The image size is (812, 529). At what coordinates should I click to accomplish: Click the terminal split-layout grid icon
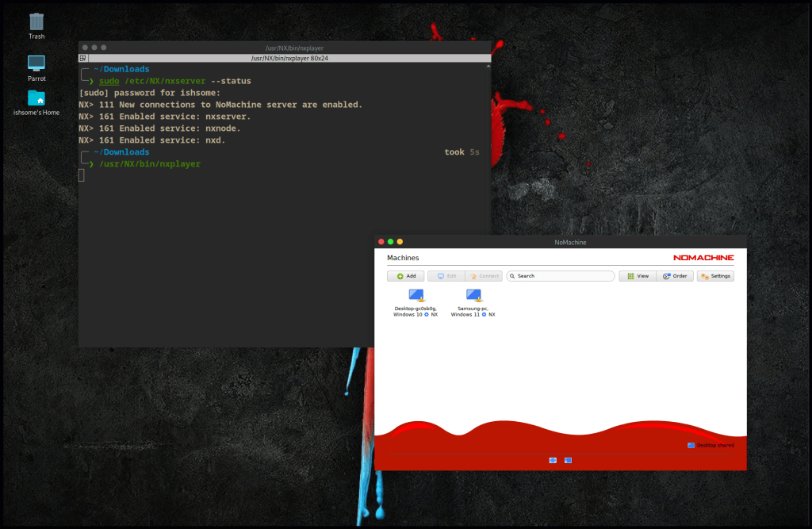[x=82, y=58]
